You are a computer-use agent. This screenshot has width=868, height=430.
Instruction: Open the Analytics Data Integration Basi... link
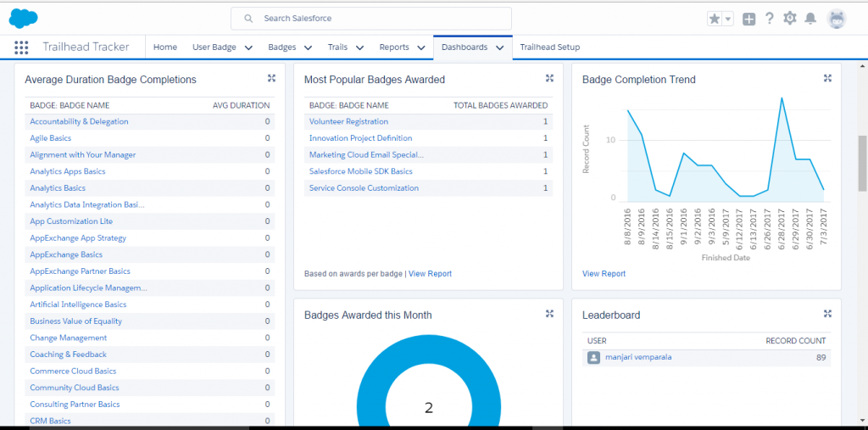pos(87,204)
